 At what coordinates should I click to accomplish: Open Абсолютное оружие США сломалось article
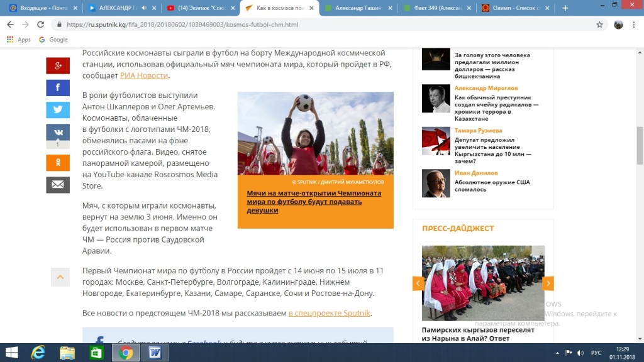click(x=492, y=186)
